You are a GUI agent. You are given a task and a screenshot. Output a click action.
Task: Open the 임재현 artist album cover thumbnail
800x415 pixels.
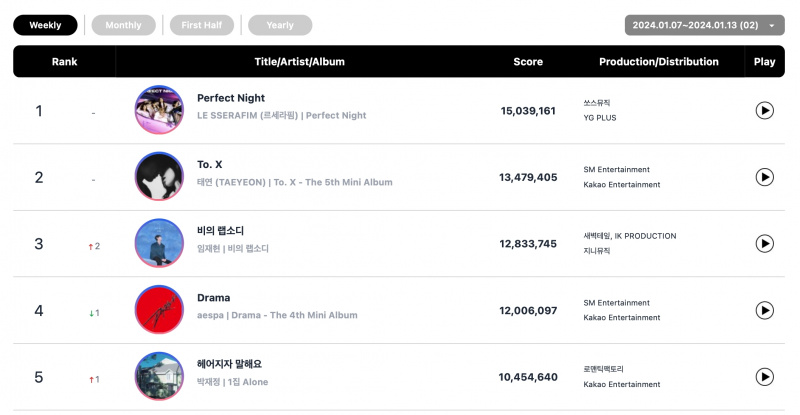[159, 243]
